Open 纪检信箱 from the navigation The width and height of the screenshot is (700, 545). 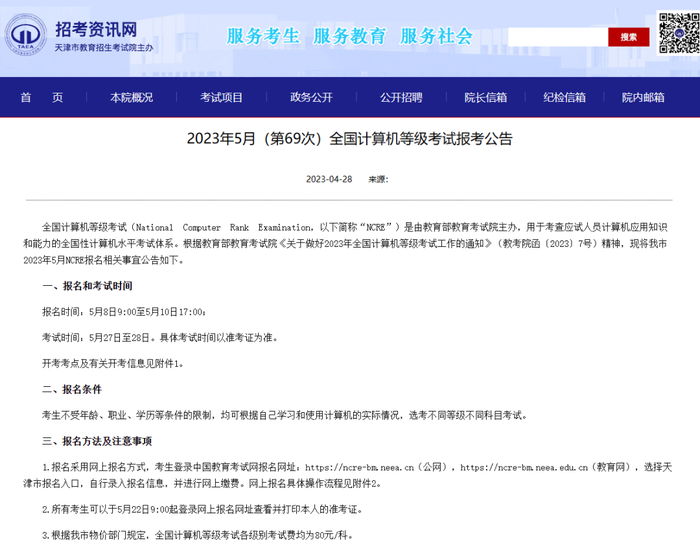click(564, 97)
